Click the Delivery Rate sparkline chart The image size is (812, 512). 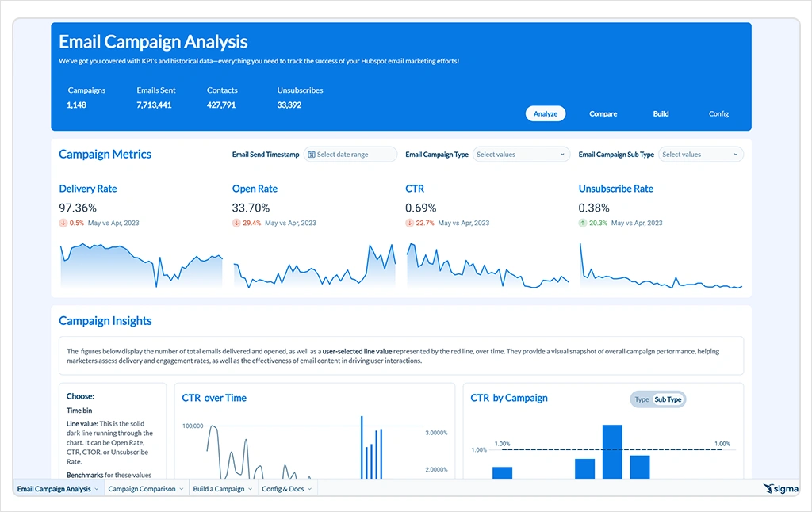[141, 266]
